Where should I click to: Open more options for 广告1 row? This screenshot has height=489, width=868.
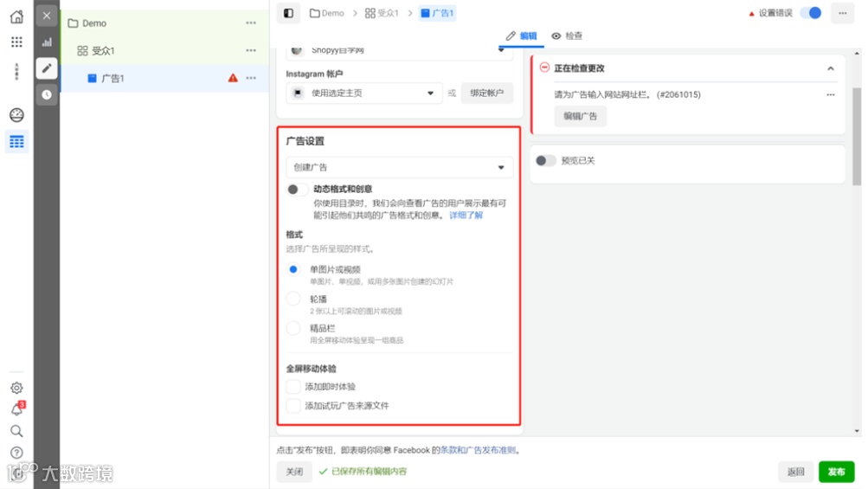point(251,78)
